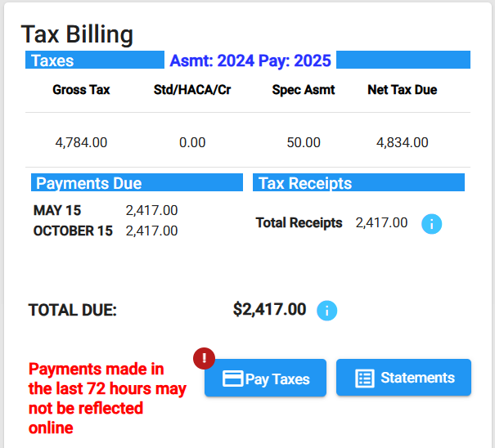Select the Gross Tax value 4,784.00
Viewport: 495px width, 448px height.
pyautogui.click(x=81, y=142)
